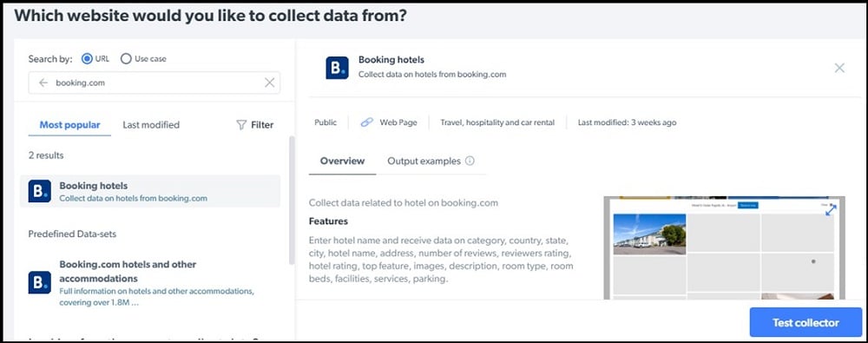868x343 pixels.
Task: Click the booking.com search input field
Action: 154,82
